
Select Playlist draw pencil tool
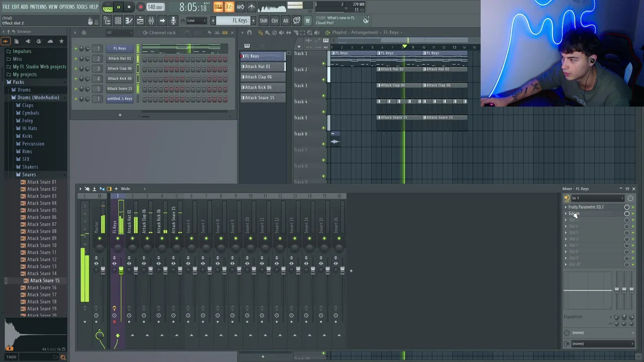tap(261, 33)
